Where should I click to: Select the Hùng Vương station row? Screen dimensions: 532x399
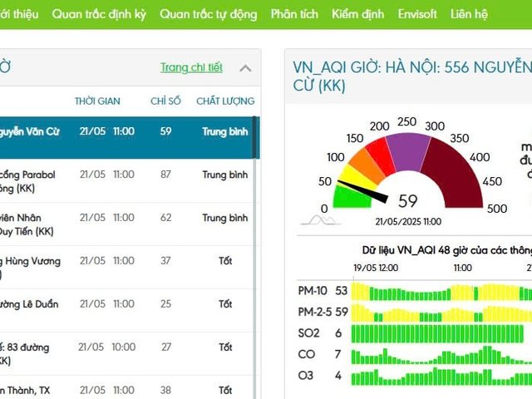(125, 267)
